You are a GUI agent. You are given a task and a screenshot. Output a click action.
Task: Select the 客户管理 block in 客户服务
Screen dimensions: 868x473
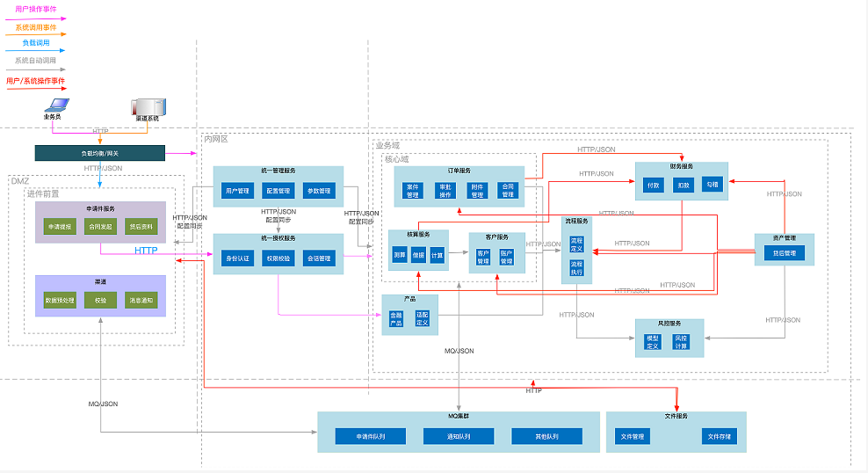pyautogui.click(x=483, y=258)
